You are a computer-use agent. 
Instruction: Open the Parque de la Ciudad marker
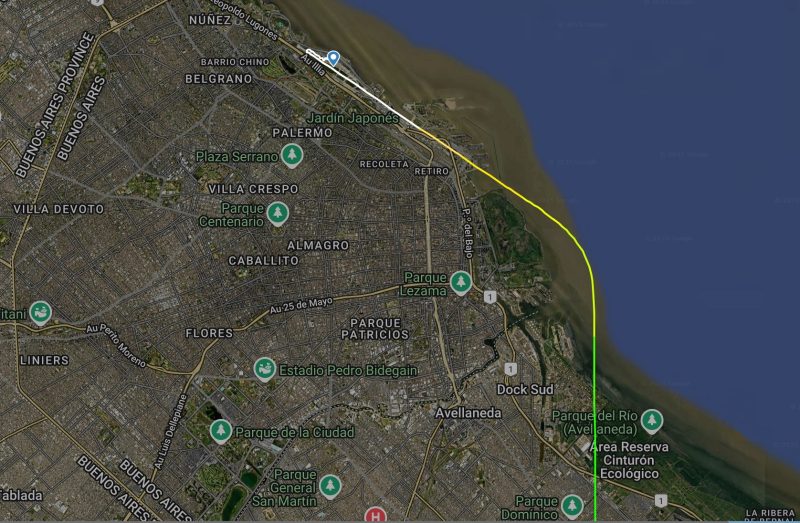click(221, 432)
